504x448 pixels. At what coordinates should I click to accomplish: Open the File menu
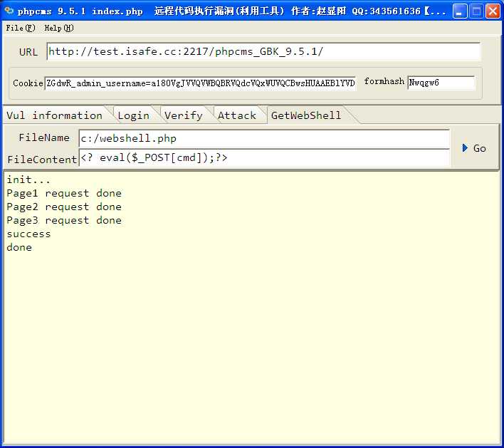pos(21,28)
